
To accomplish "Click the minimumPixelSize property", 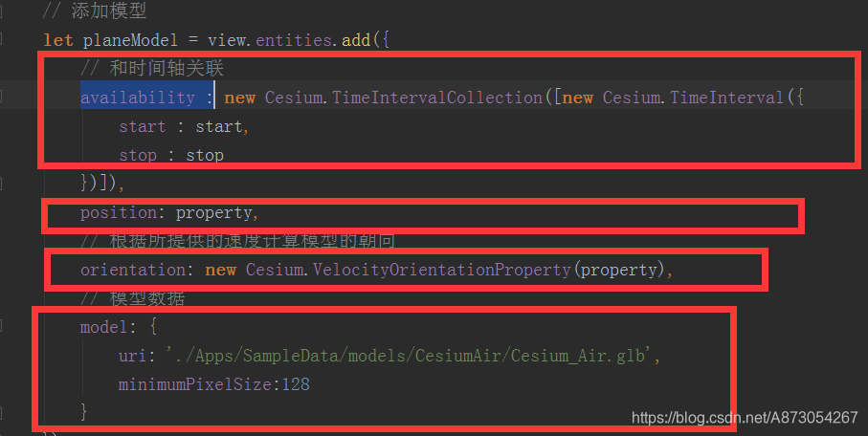I will (x=195, y=384).
